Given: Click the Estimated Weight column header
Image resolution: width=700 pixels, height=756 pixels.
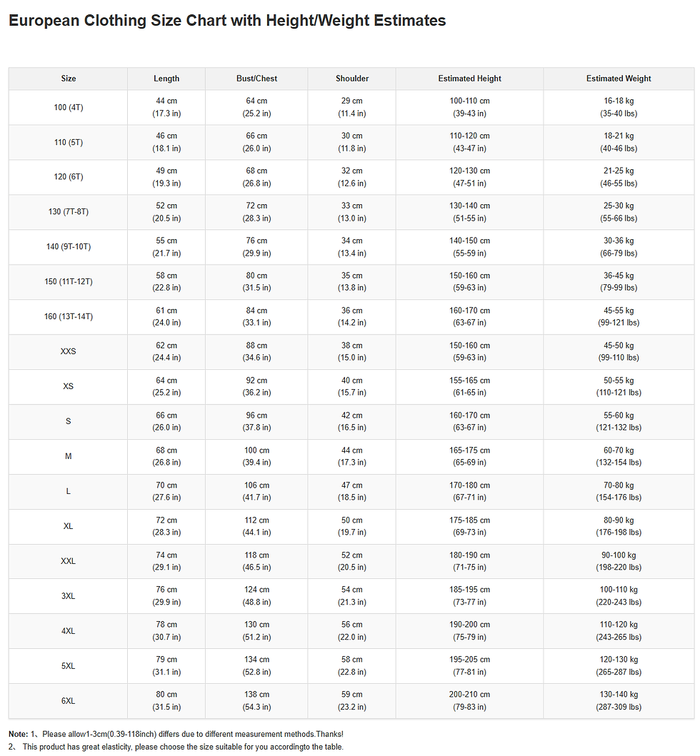Looking at the screenshot, I should coord(619,79).
